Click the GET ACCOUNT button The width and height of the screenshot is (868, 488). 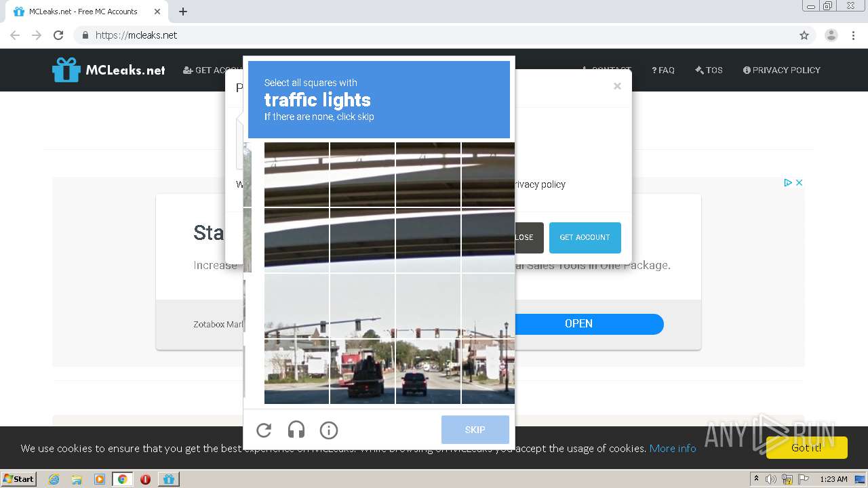pos(585,238)
